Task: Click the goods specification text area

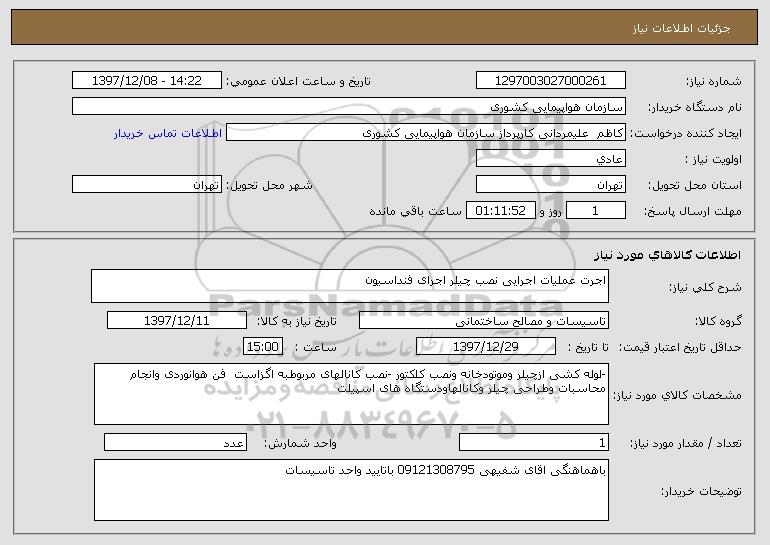Action: pyautogui.click(x=351, y=394)
